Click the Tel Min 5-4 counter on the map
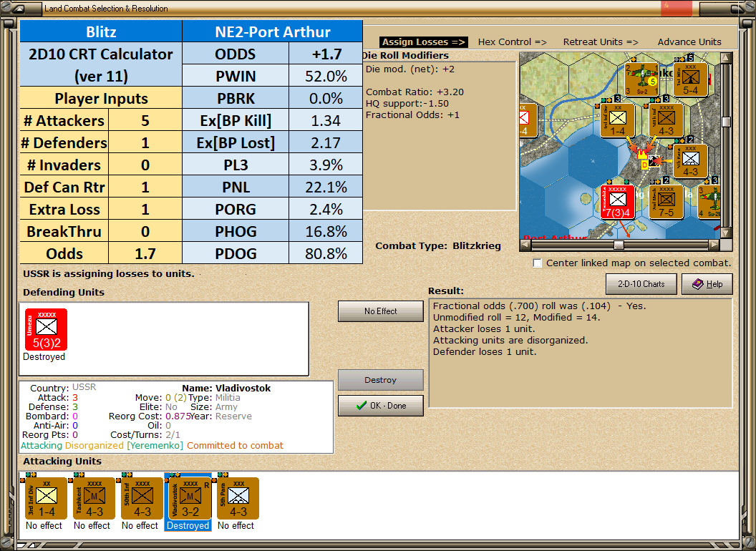756x551 pixels. [x=691, y=77]
